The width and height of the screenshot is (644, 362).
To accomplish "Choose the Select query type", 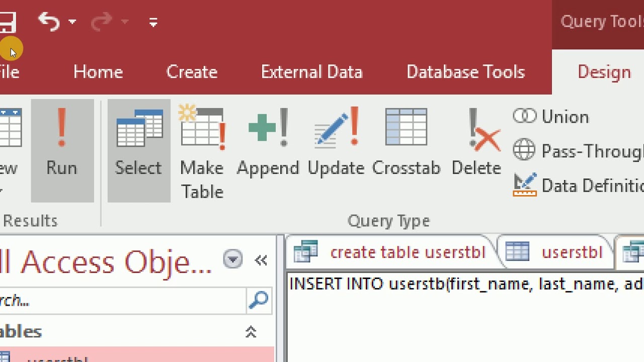I will coord(139,150).
